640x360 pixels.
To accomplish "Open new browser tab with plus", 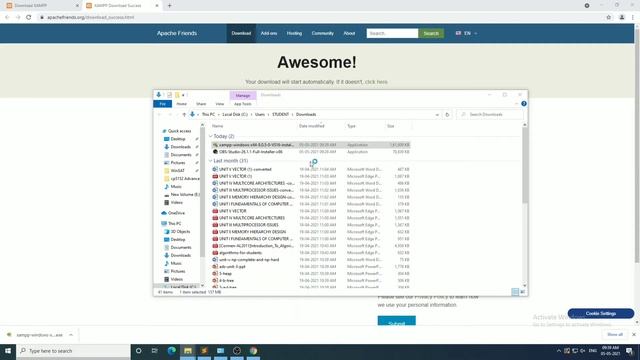I will 169,6.
